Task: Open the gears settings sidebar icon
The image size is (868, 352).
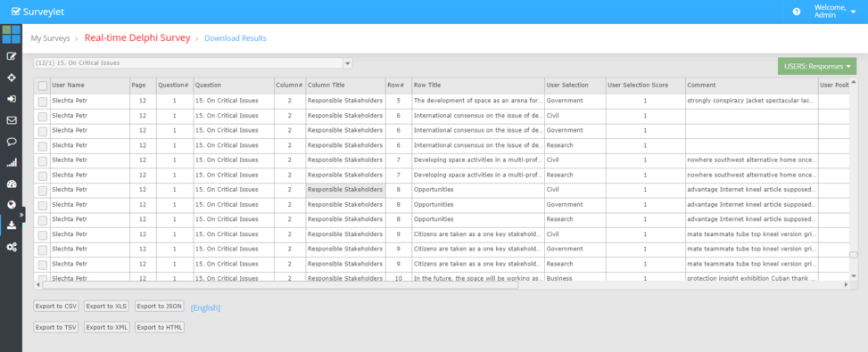Action: 11,247
